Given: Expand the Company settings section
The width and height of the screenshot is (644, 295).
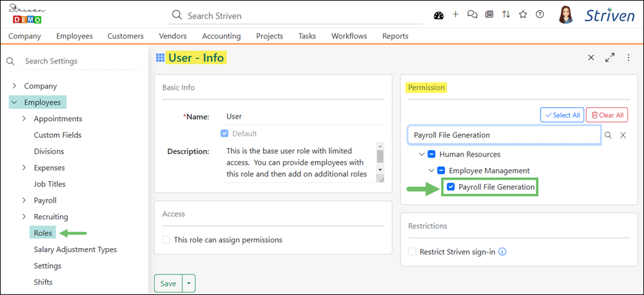Looking at the screenshot, I should (x=15, y=86).
